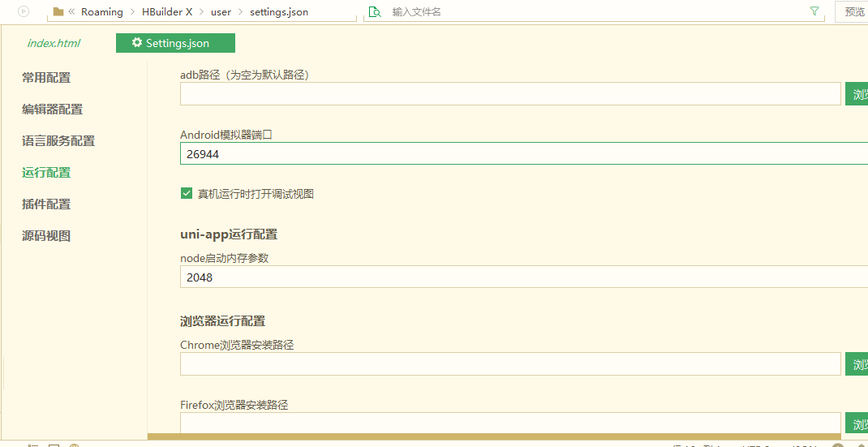Open 插件配置 settings section

pos(46,204)
